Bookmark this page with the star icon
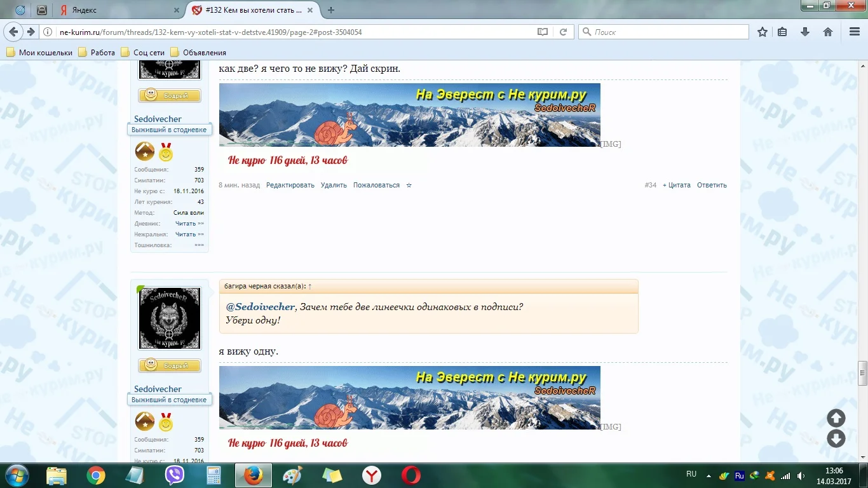 pyautogui.click(x=763, y=32)
